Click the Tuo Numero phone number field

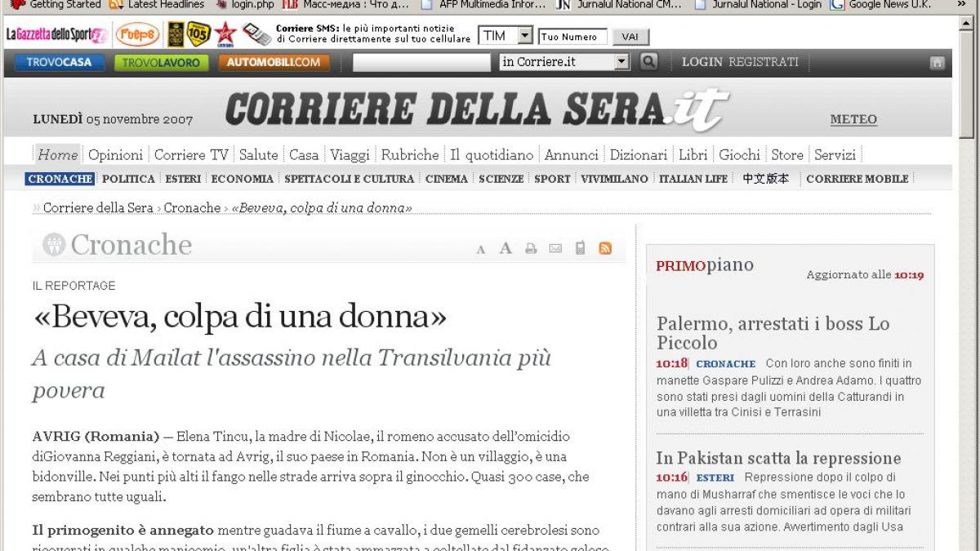pyautogui.click(x=572, y=37)
